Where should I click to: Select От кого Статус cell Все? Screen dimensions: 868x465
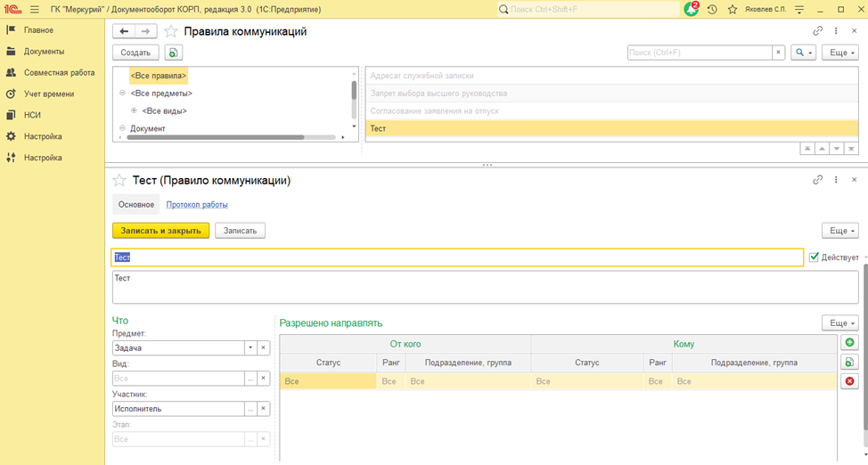pos(328,381)
